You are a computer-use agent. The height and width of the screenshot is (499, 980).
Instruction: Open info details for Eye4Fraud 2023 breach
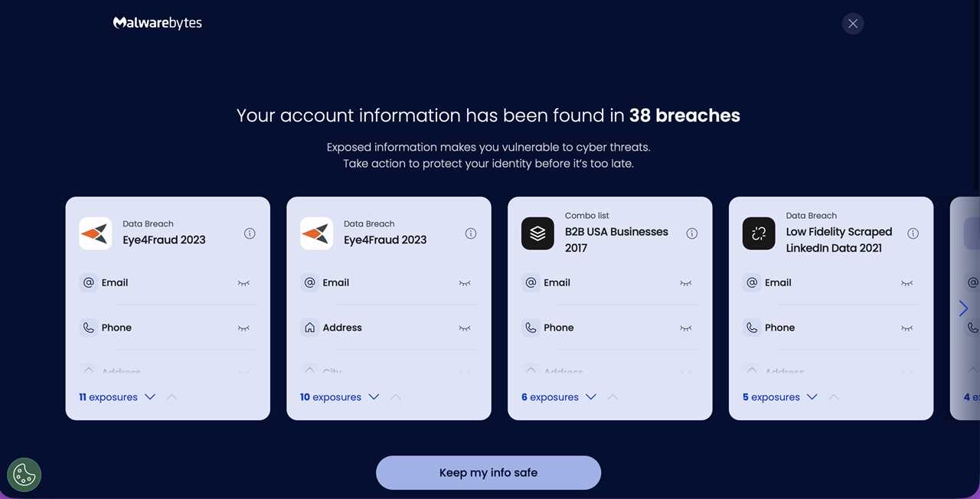[250, 233]
